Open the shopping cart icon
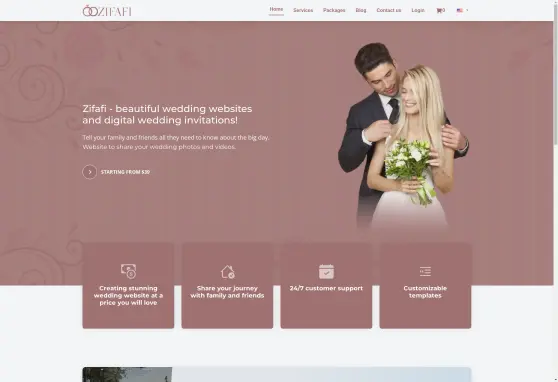Image resolution: width=558 pixels, height=382 pixels. (x=440, y=10)
